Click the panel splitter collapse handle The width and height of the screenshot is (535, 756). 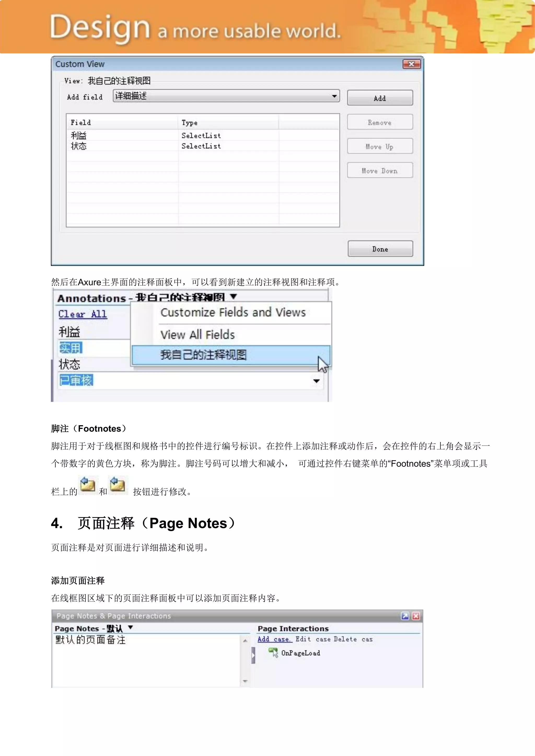(x=253, y=655)
